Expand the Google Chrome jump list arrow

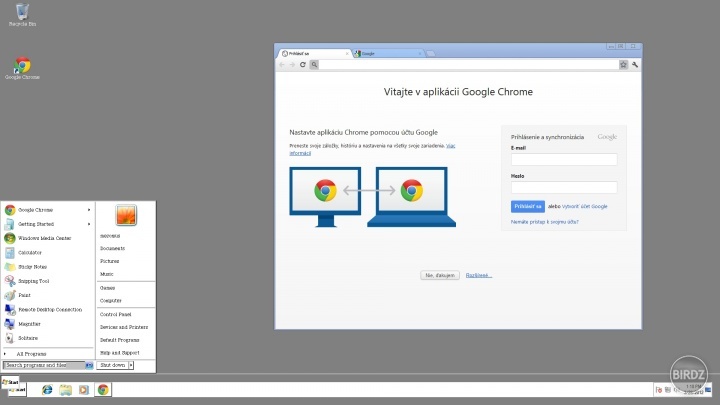89,210
